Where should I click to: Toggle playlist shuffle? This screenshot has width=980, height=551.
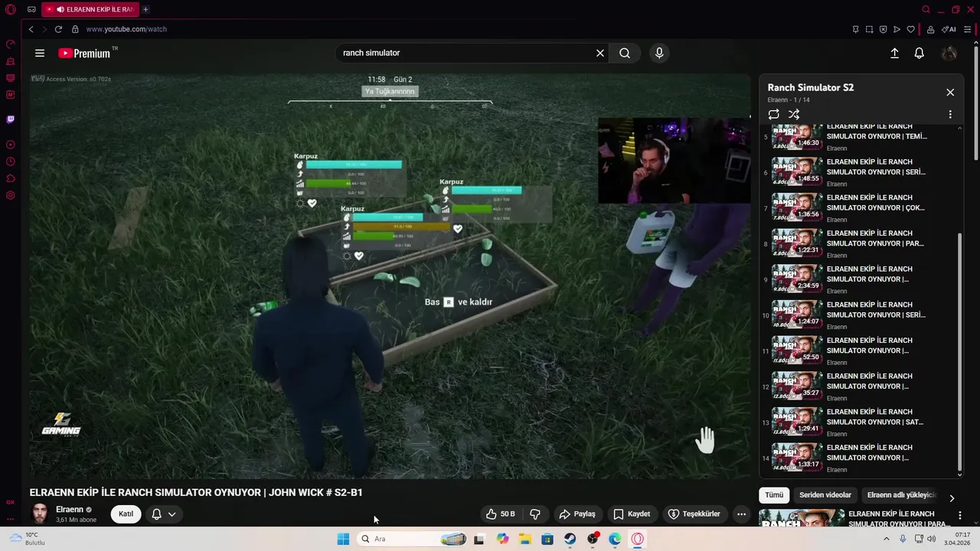click(794, 114)
